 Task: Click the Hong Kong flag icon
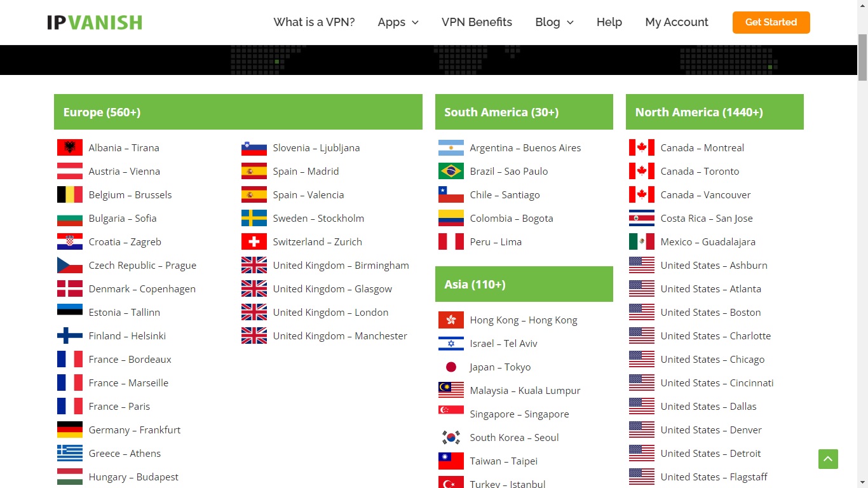[451, 320]
